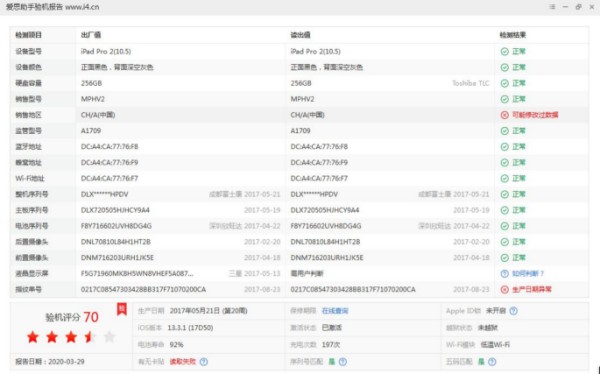Click the iOS version 13.3.1 (17D50)
This screenshot has width=600, height=374.
click(190, 328)
